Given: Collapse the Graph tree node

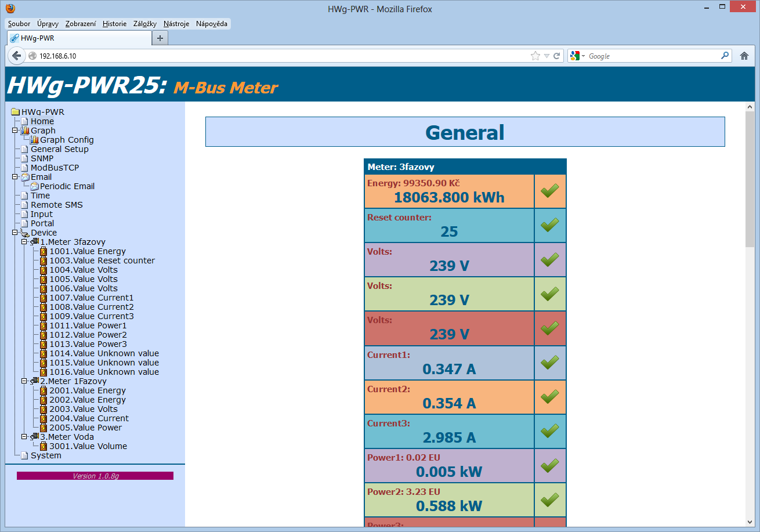Looking at the screenshot, I should 15,131.
